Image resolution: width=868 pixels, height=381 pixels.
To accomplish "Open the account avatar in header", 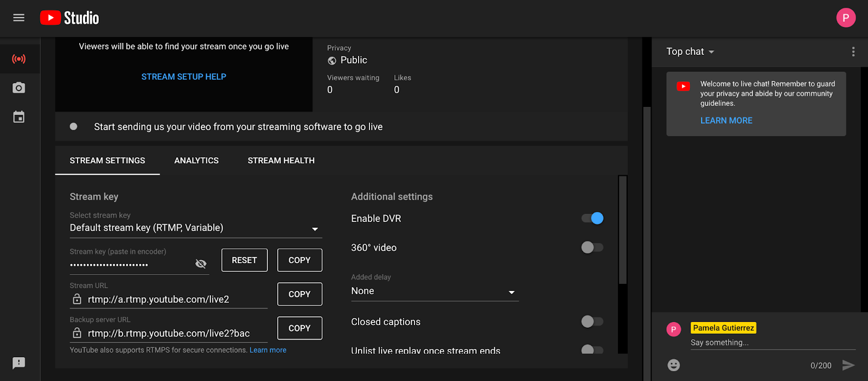I will [x=846, y=18].
